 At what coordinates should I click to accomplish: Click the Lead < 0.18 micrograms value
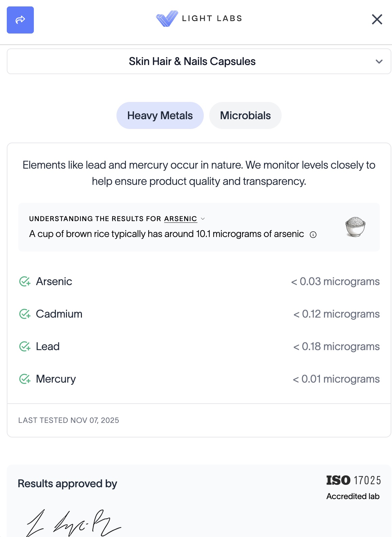click(336, 346)
